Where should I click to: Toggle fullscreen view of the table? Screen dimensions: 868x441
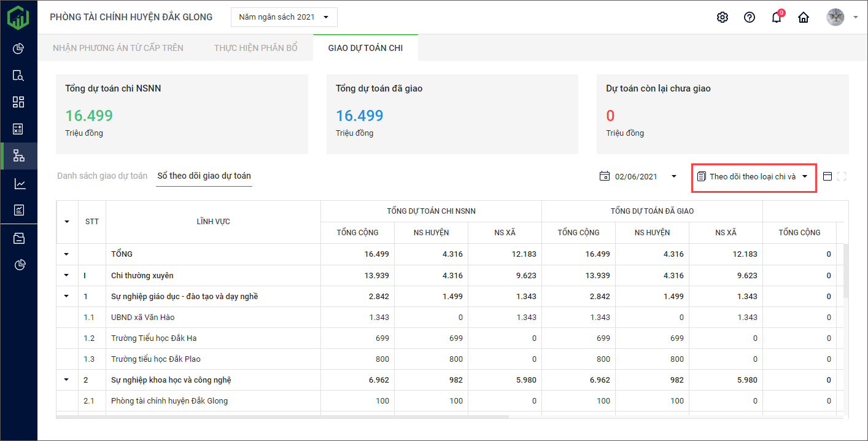pos(842,176)
